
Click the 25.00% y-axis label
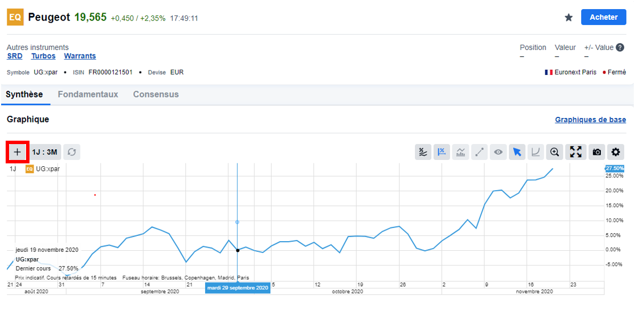pos(615,176)
